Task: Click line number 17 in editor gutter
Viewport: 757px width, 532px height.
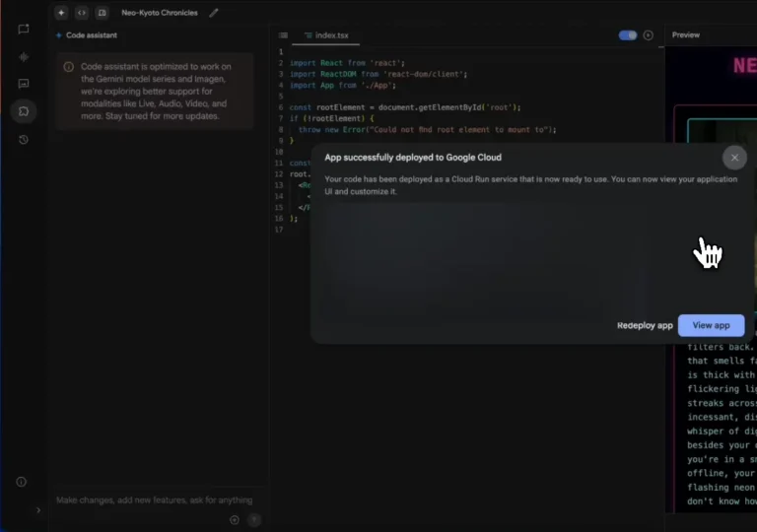Action: pos(279,230)
